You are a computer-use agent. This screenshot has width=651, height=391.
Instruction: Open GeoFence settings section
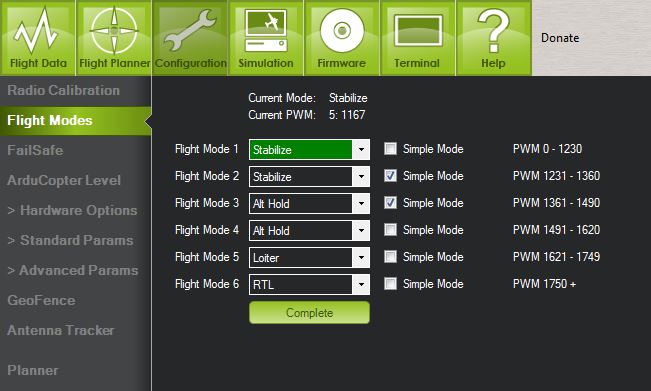click(41, 300)
